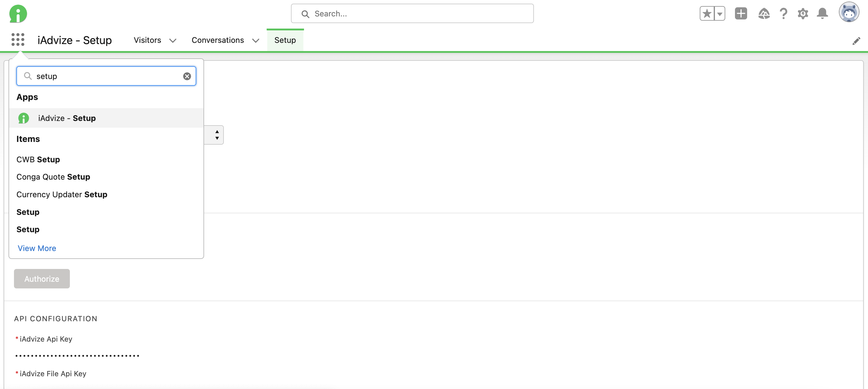Open the Help question mark icon

point(784,14)
